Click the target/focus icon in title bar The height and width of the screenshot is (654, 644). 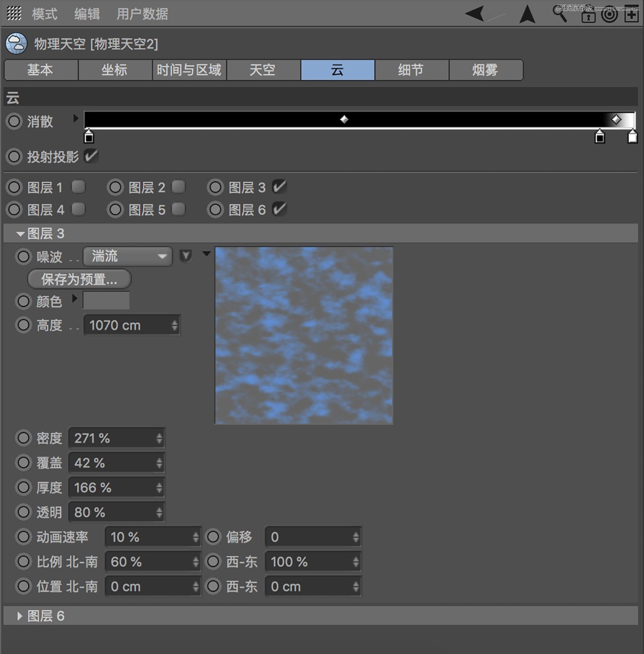point(610,15)
